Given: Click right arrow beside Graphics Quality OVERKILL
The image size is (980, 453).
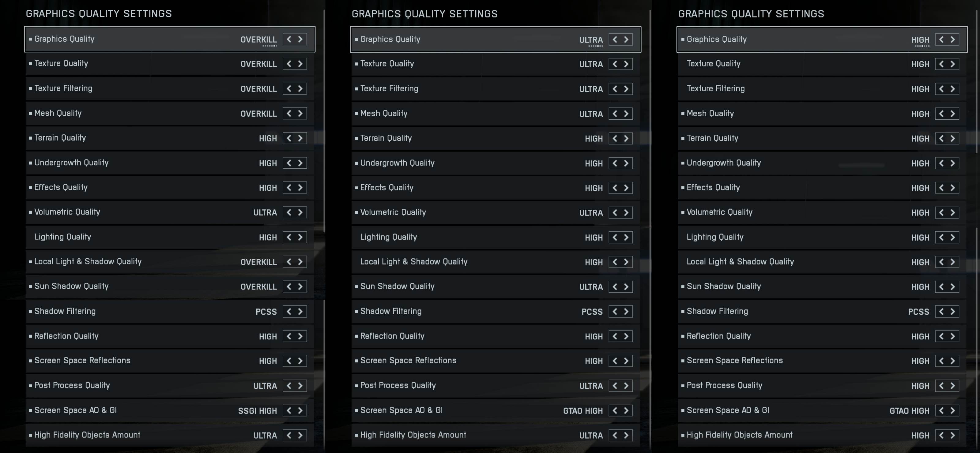Looking at the screenshot, I should 300,39.
